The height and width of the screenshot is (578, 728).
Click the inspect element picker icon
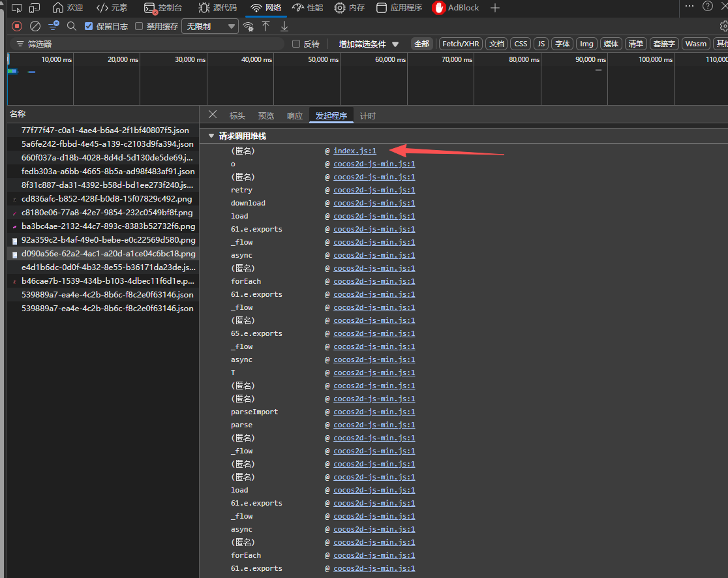point(17,8)
